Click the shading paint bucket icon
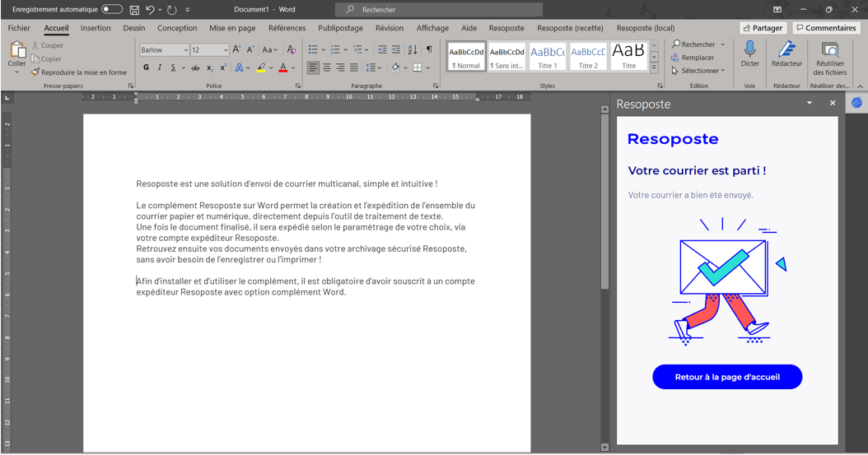The height and width of the screenshot is (455, 868). point(395,67)
